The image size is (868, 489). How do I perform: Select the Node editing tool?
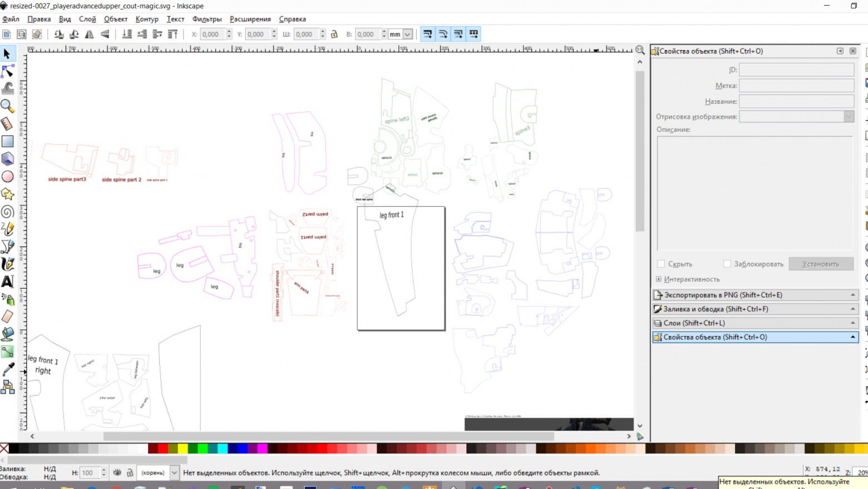(x=8, y=71)
